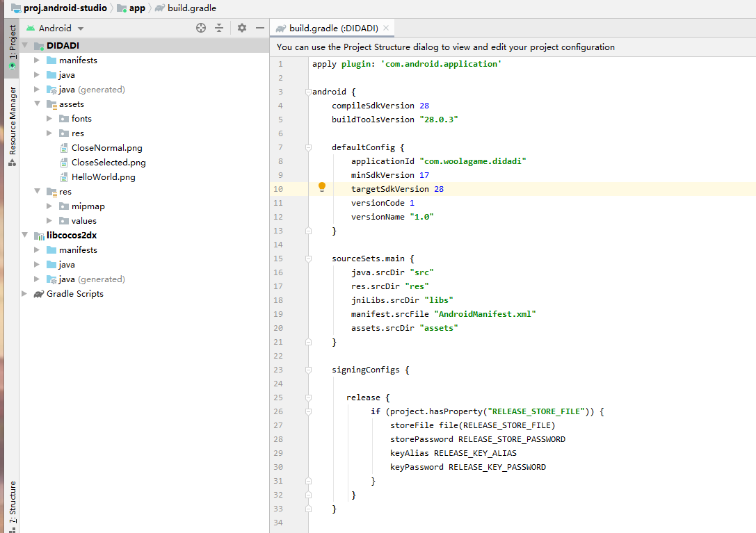Viewport: 756px width, 533px height.
Task: Click on keyAlias RELEASE_KEY_ALIAS line
Action: (x=453, y=453)
